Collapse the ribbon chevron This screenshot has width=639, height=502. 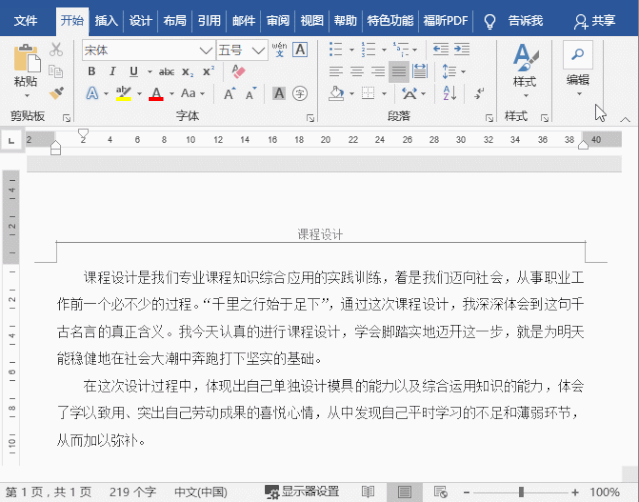tap(625, 119)
